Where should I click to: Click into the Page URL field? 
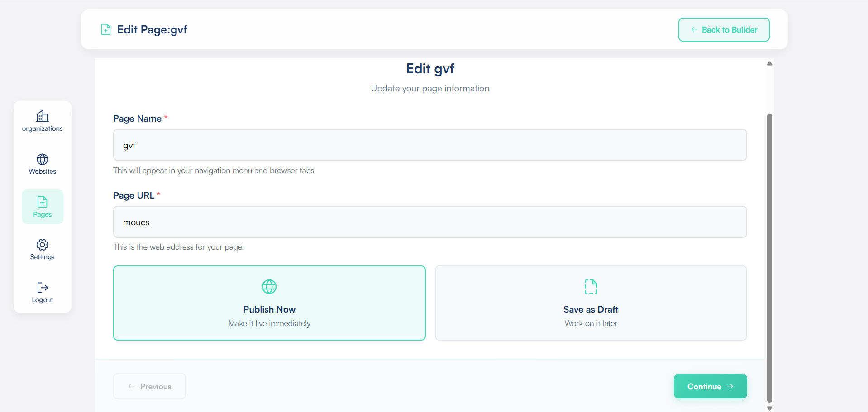429,222
